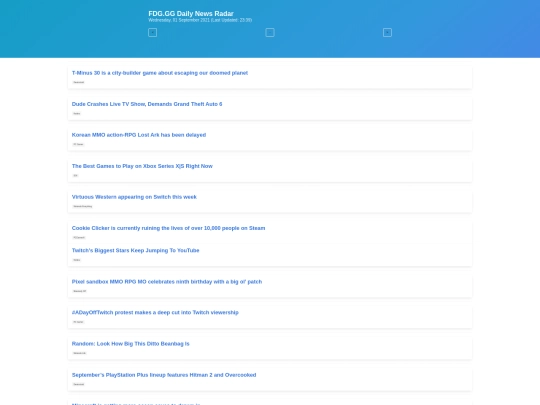Click the rightmost square icon in the header
The width and height of the screenshot is (540, 405).
tap(387, 33)
